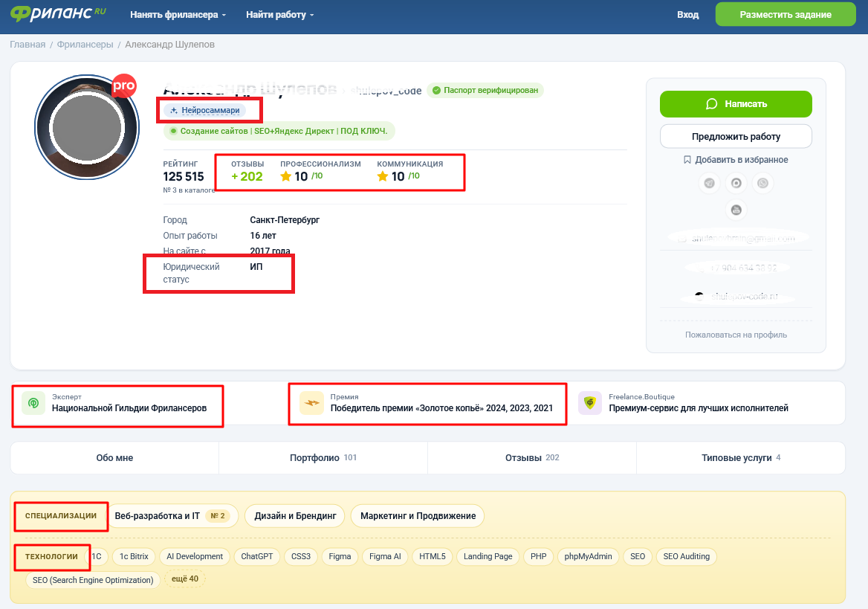Viewport: 868px width, 609px height.
Task: Open the profile avatar photo
Action: coord(87,127)
